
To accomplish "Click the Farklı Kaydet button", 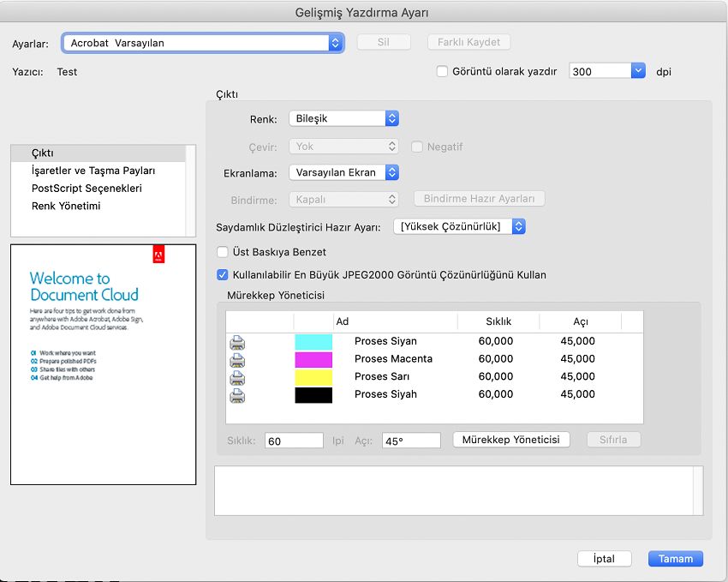I will click(469, 42).
